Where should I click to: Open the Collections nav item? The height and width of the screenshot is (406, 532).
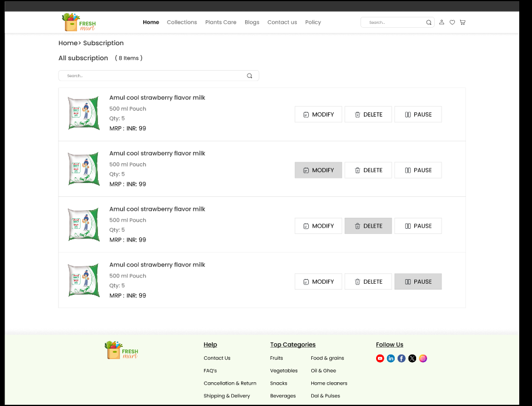click(x=182, y=22)
